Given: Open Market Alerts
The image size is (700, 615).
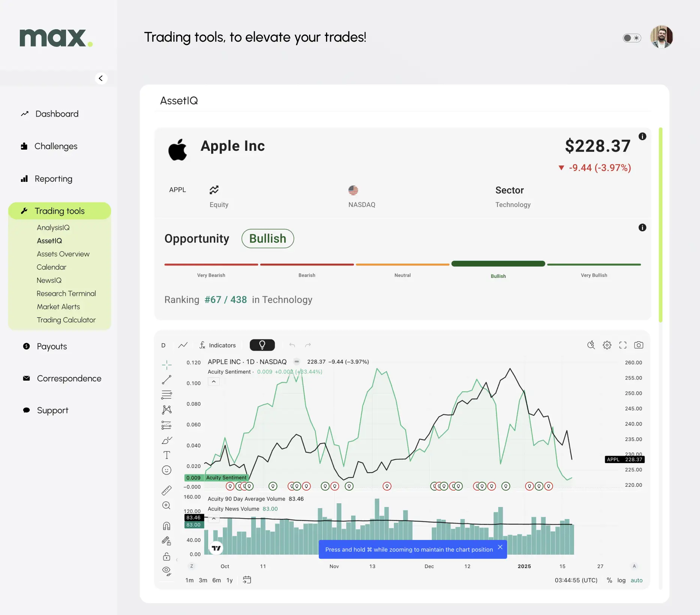Looking at the screenshot, I should click(58, 307).
